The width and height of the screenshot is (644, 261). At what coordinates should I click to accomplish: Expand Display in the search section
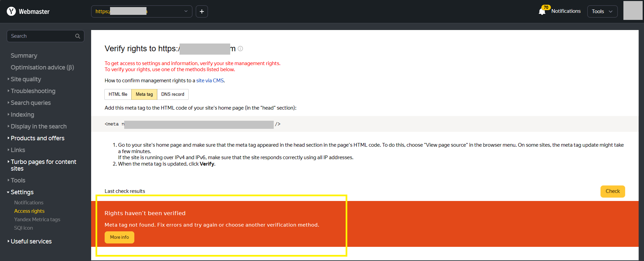pyautogui.click(x=38, y=126)
